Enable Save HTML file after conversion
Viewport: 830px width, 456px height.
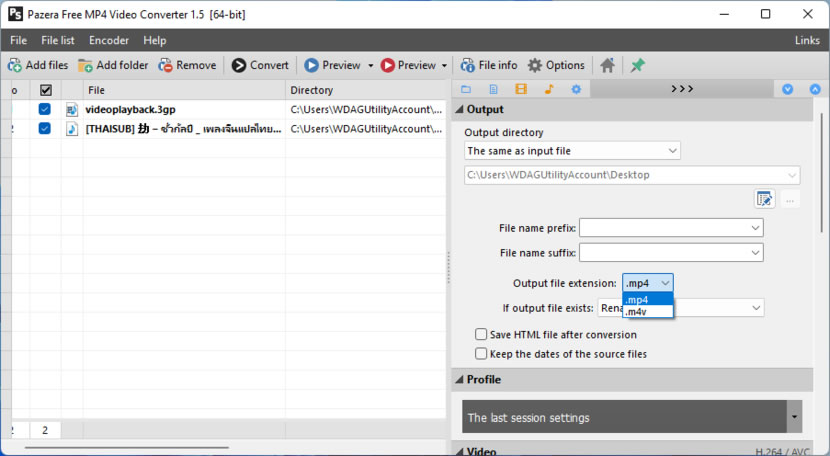point(481,335)
